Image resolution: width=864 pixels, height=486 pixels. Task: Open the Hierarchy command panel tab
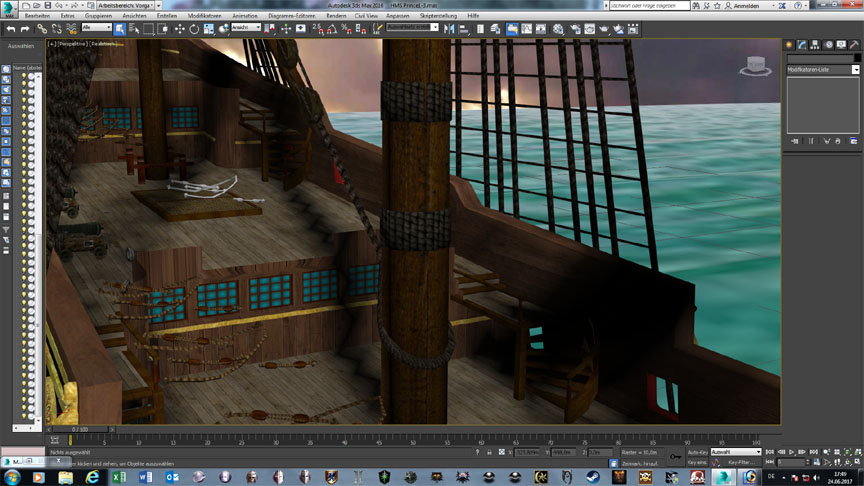[814, 45]
